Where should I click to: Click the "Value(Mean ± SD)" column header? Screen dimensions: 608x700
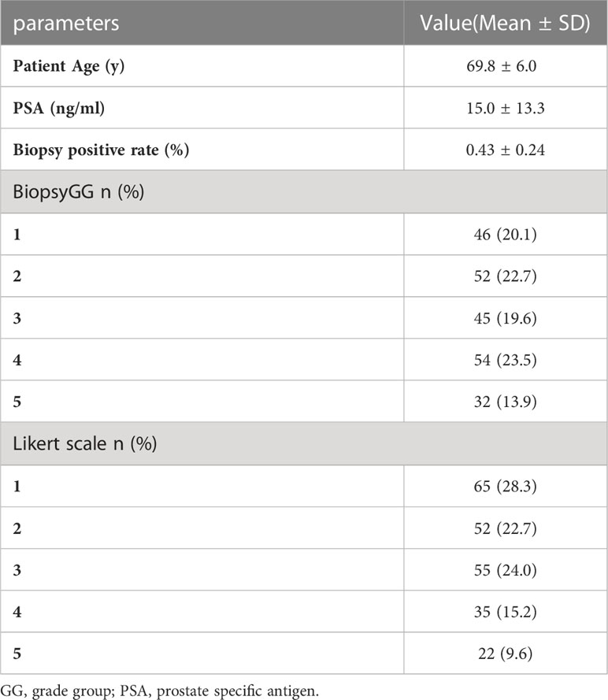click(x=505, y=23)
